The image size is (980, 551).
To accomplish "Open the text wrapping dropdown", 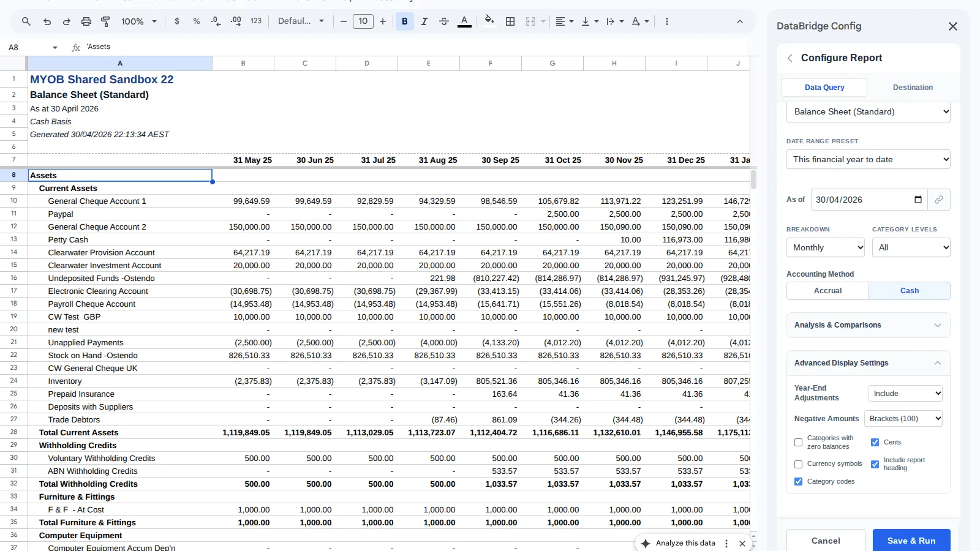I will pos(615,21).
